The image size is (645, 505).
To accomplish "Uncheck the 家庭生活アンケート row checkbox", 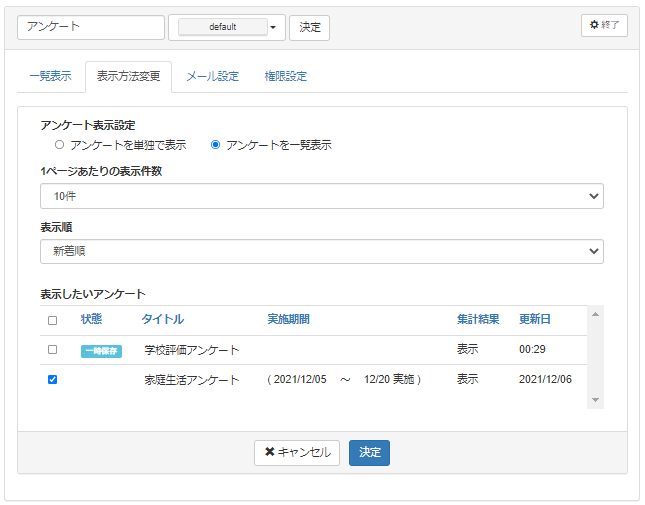I will [53, 379].
